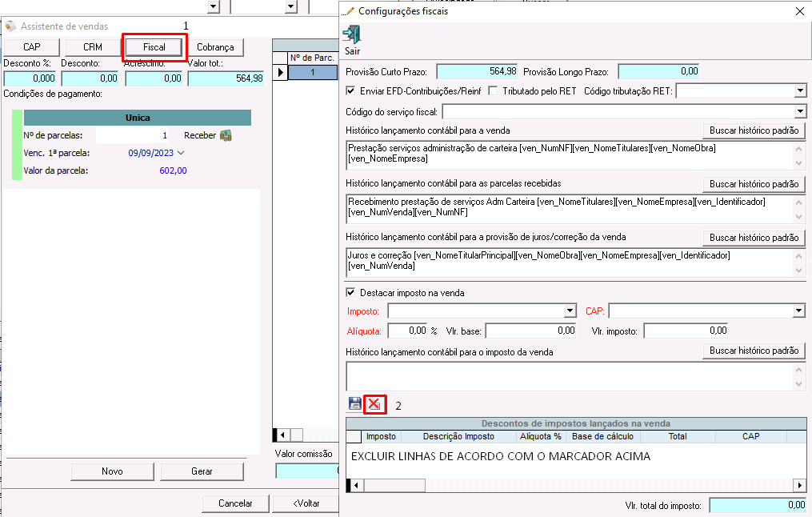Screen dimensions: 812x517
Task: Click the Gerar button
Action: point(202,471)
